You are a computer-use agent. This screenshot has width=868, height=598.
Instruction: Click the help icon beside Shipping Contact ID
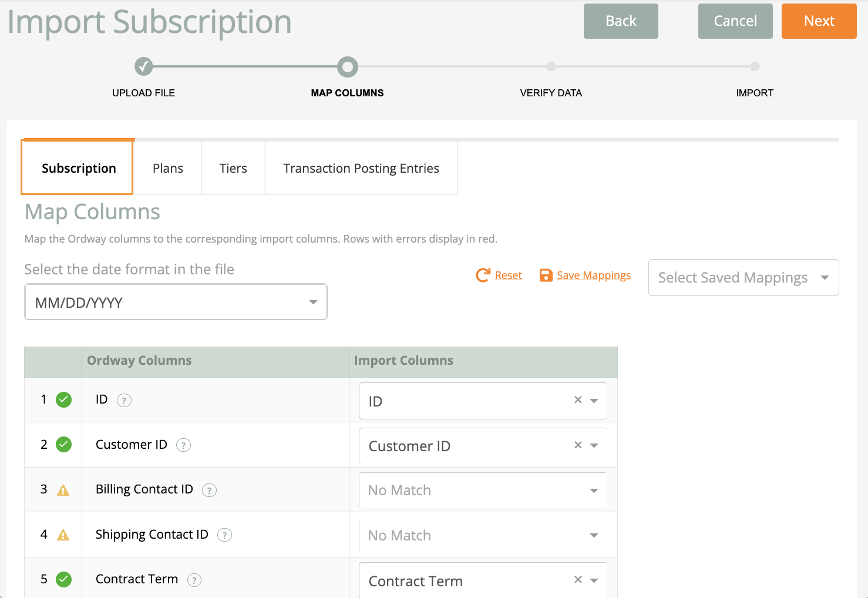(x=224, y=535)
